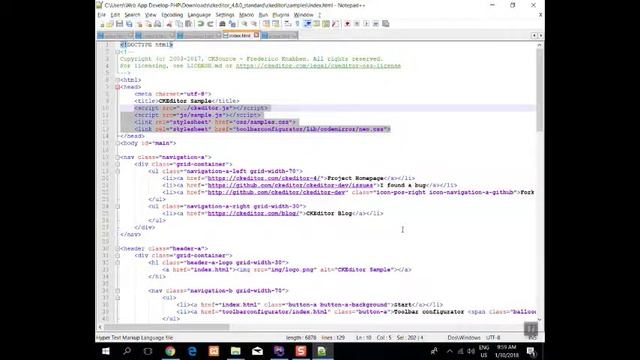640x360 pixels.
Task: Click stop recording macro icon
Action: [357, 24]
